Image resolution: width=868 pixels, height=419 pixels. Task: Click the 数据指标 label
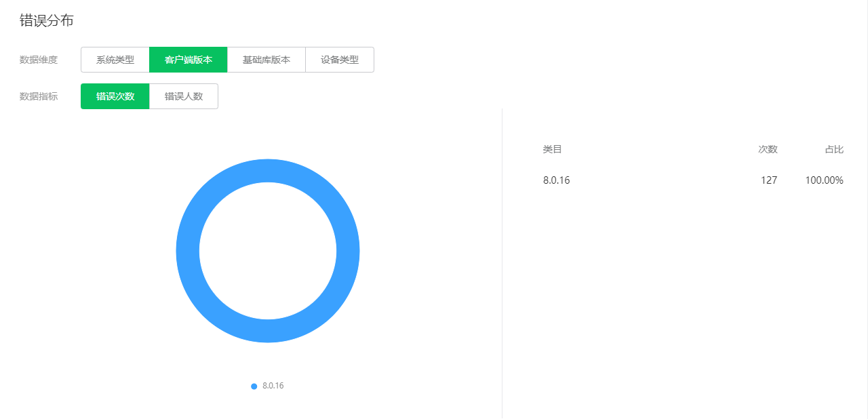tap(39, 96)
